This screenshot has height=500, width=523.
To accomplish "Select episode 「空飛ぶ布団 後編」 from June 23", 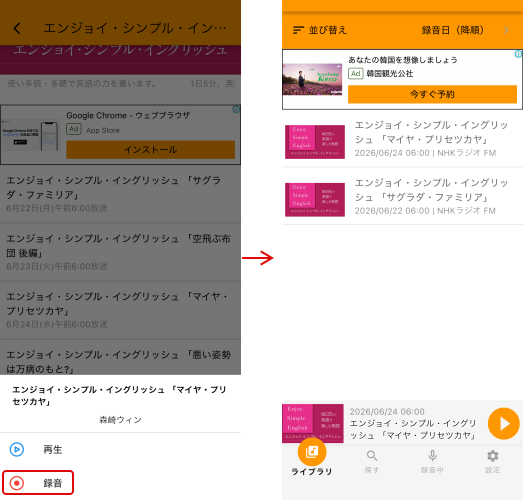I will [120, 252].
